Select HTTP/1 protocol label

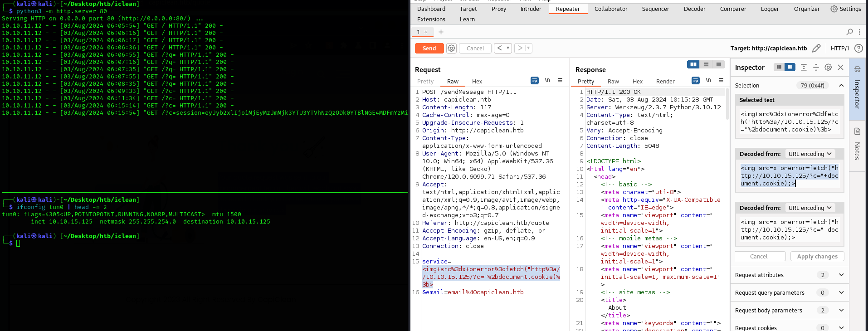[839, 48]
